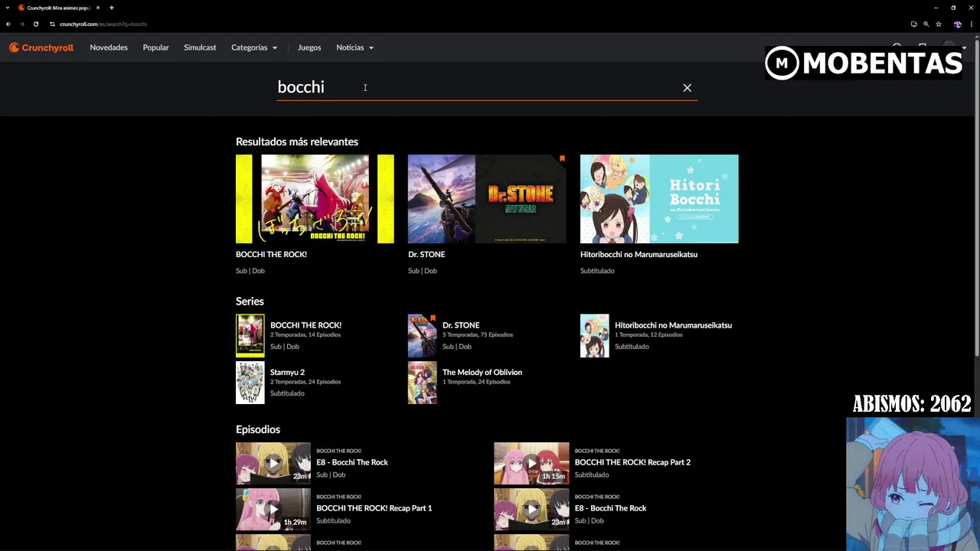Select Dr. STONE small series thumbnail
The height and width of the screenshot is (551, 980).
tap(422, 336)
